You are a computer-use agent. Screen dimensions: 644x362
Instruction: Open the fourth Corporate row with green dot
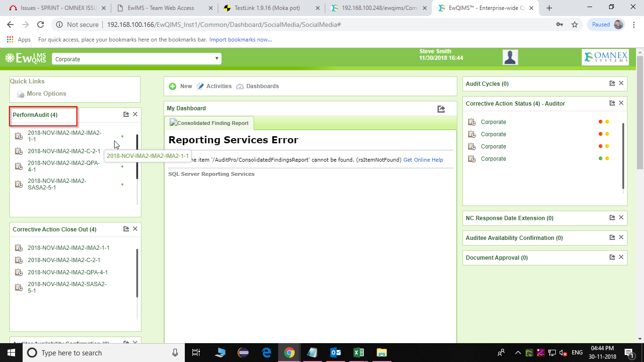pyautogui.click(x=493, y=159)
